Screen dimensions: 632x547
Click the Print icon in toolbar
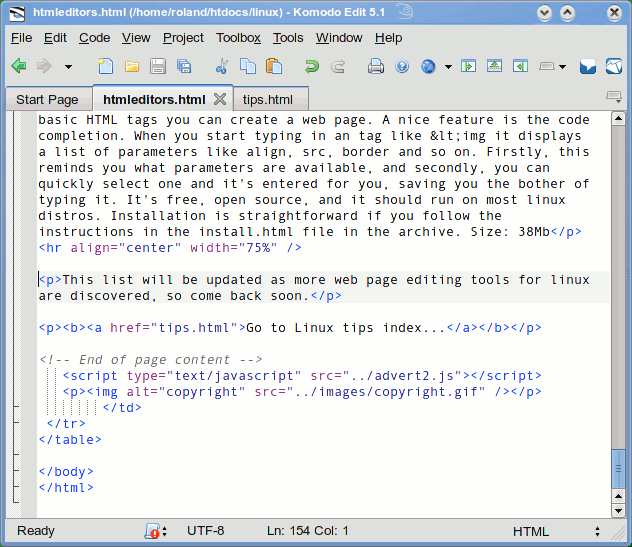coord(376,67)
